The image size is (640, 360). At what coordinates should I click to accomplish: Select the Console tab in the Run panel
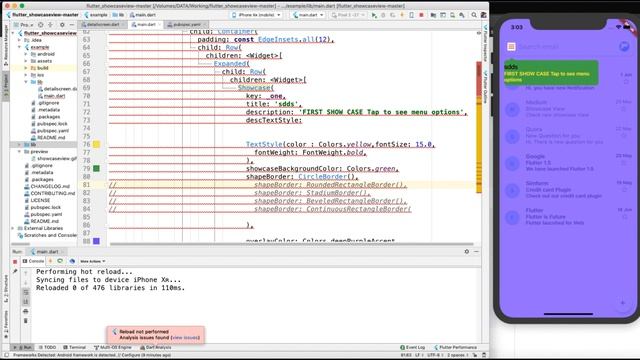click(x=33, y=261)
